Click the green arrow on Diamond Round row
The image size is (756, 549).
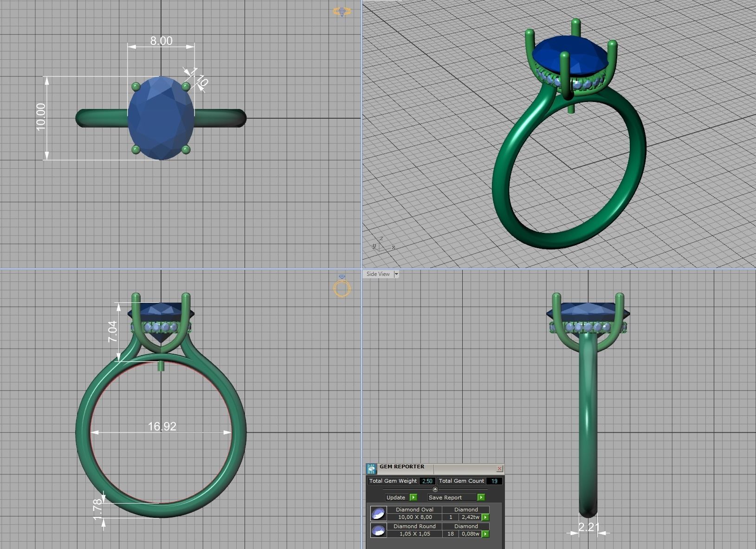(x=485, y=534)
